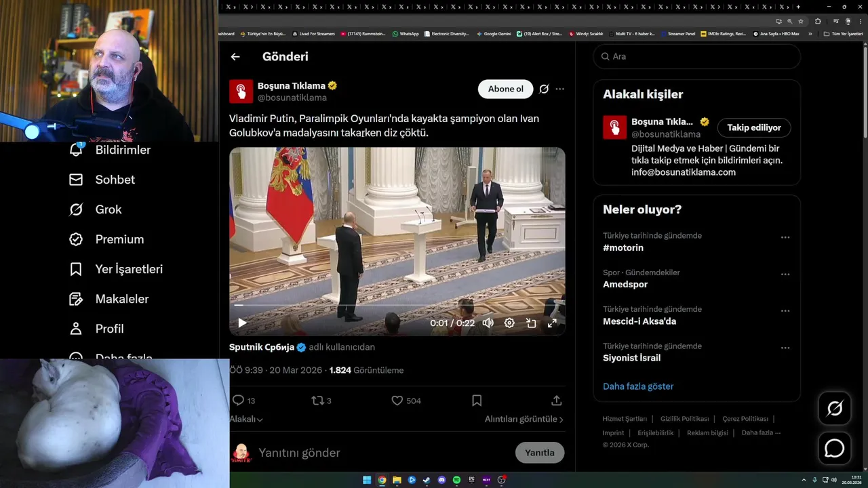Open Streamer Panel bookmark
The width and height of the screenshot is (868, 488).
(x=678, y=33)
